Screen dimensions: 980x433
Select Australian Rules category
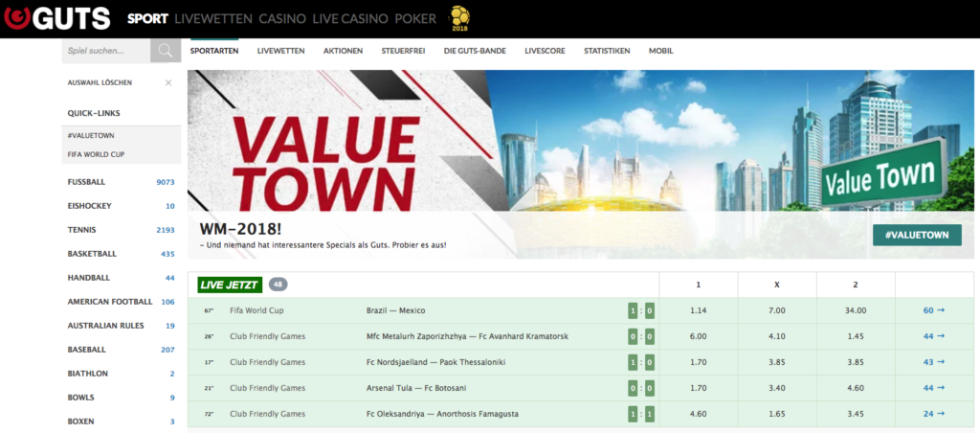[122, 326]
